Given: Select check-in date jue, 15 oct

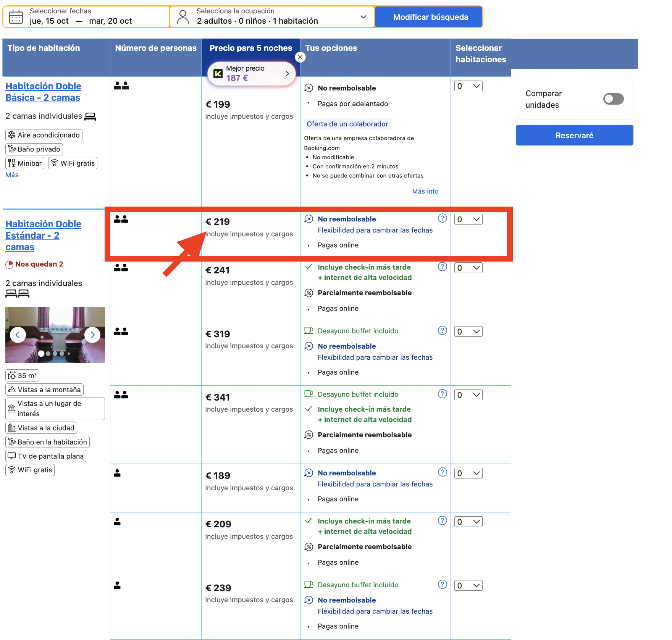Looking at the screenshot, I should pyautogui.click(x=49, y=21).
